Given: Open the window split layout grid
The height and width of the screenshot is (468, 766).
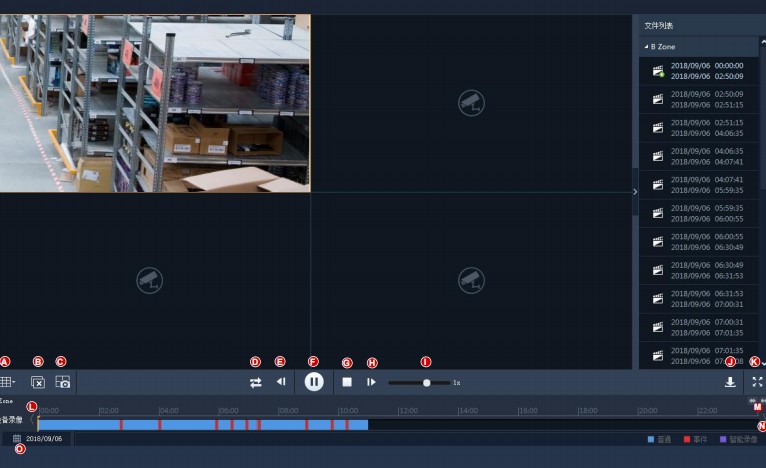Looking at the screenshot, I should click(7, 382).
